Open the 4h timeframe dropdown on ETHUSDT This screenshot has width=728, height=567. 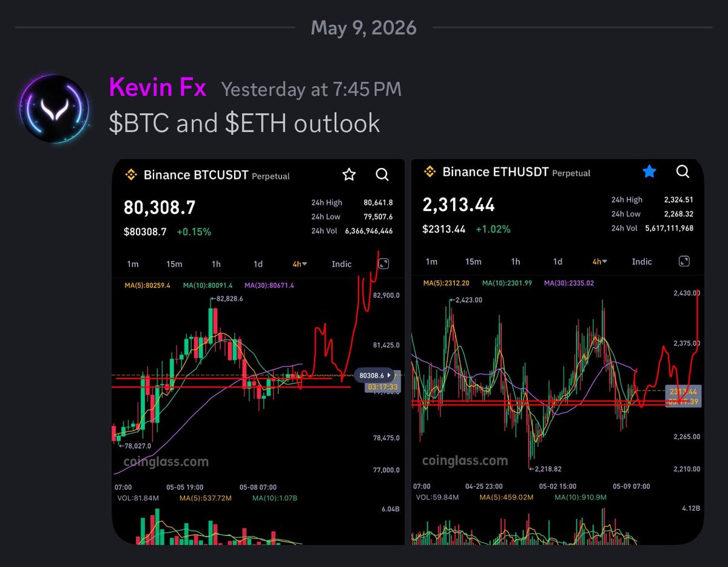point(599,261)
